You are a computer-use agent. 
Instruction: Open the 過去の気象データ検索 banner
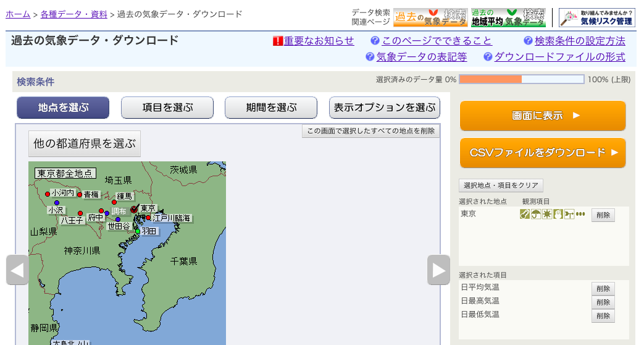coord(430,17)
